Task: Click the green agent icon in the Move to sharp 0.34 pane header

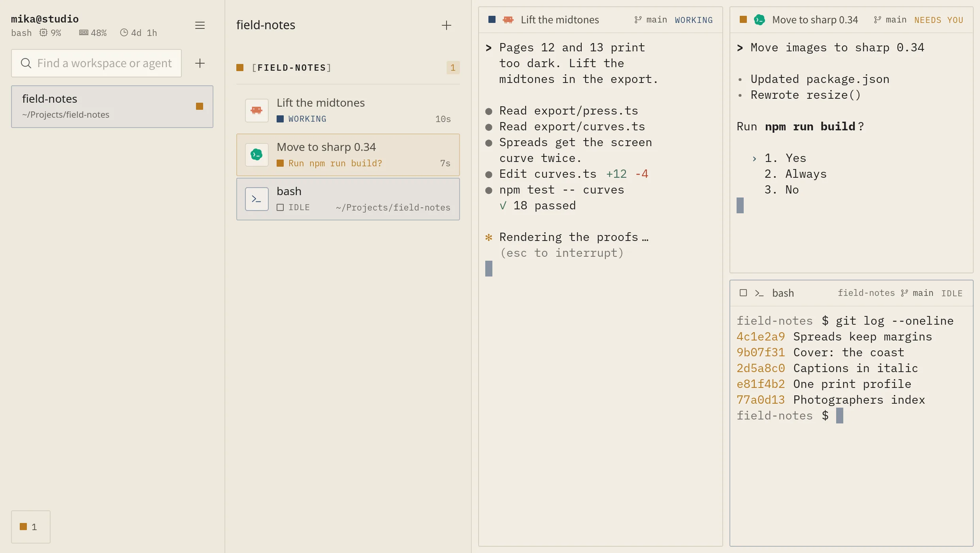Action: 759,20
